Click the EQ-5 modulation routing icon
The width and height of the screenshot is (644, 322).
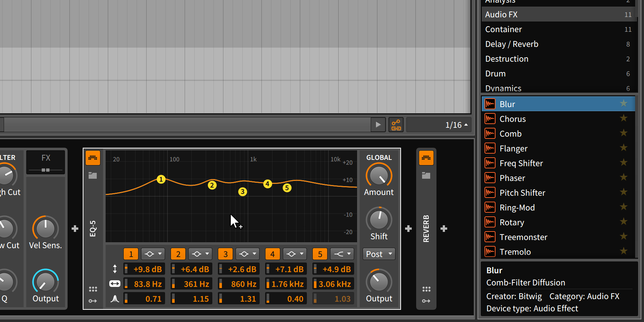[x=93, y=301]
